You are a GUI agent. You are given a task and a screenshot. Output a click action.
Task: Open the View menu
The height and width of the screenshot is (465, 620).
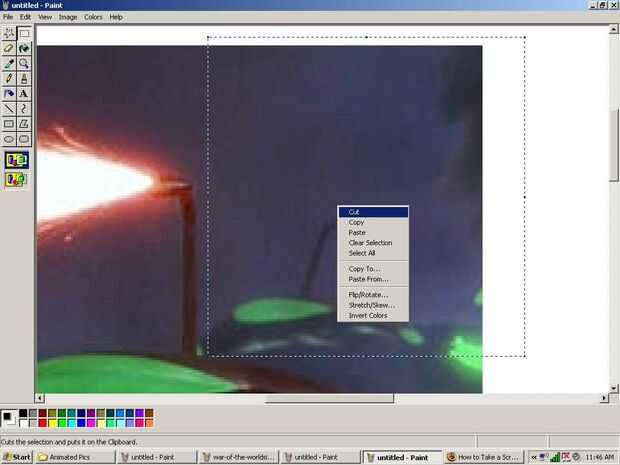[45, 17]
